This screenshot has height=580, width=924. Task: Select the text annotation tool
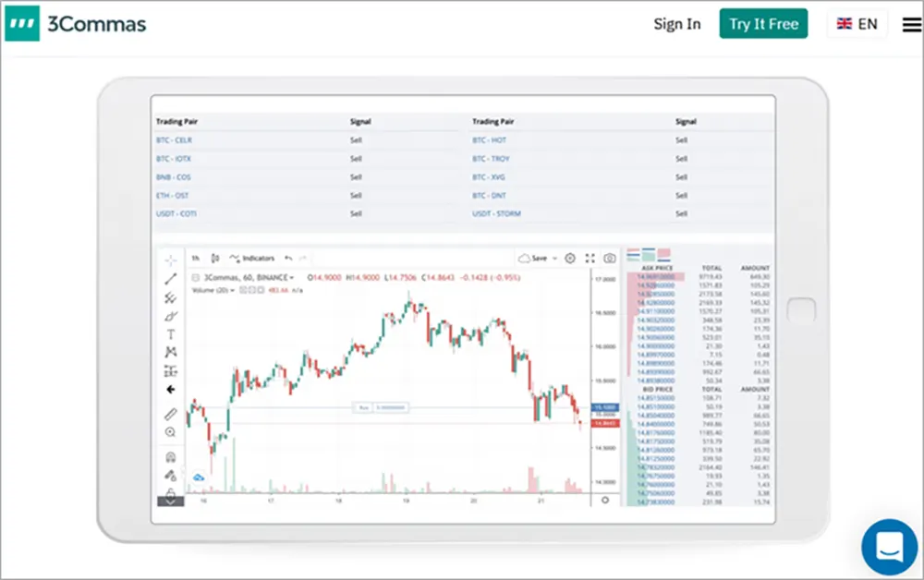tap(170, 334)
